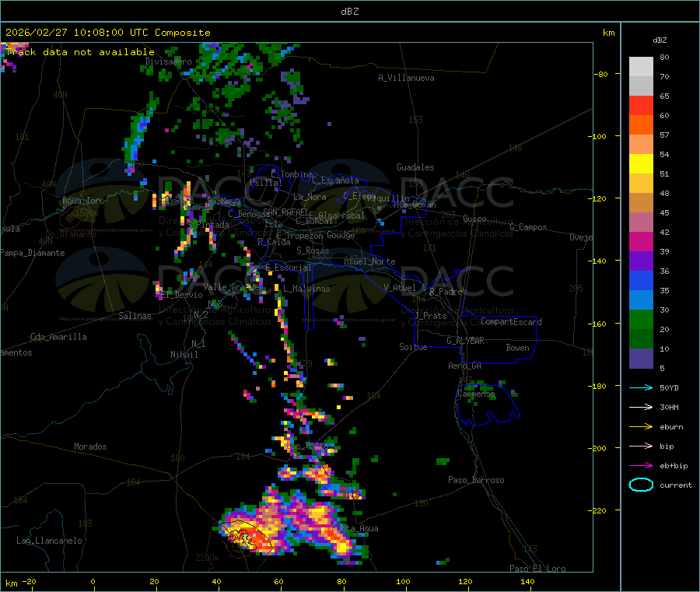Click the cyan 50YD arrow legend symbol
700x592 pixels.
641,387
